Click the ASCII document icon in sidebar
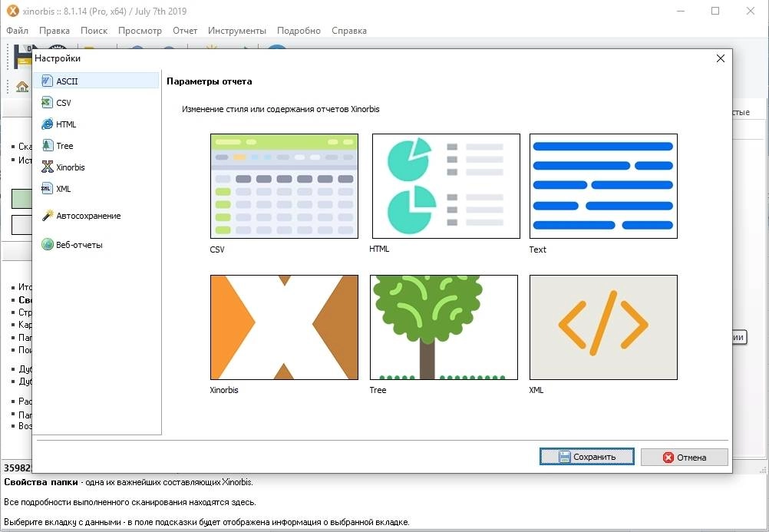Viewport: 769px width, 532px height. point(47,81)
